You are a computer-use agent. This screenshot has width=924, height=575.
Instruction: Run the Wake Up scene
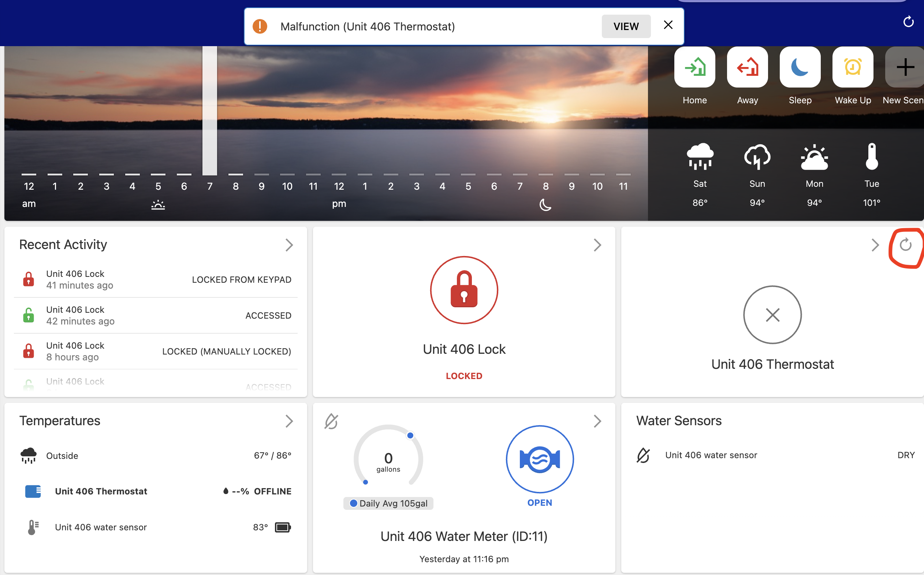(852, 67)
